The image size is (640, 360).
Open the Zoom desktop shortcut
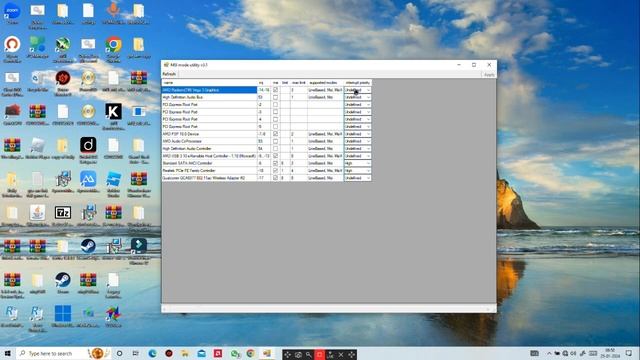click(12, 12)
